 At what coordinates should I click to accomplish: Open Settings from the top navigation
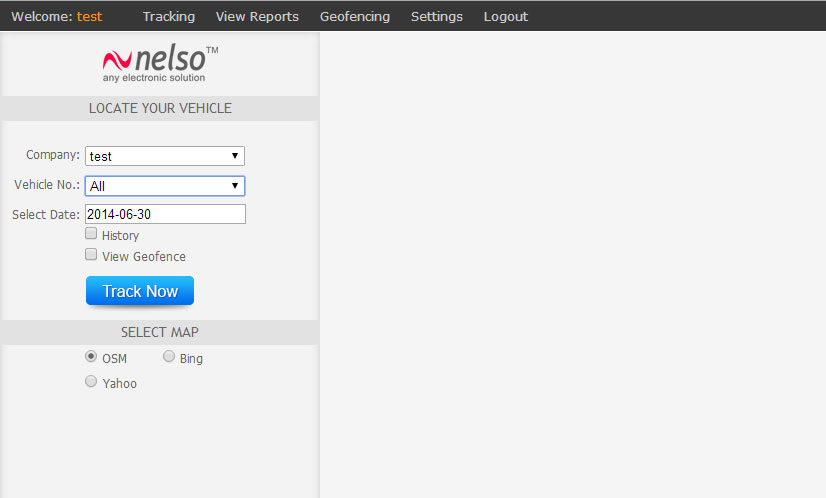click(436, 16)
